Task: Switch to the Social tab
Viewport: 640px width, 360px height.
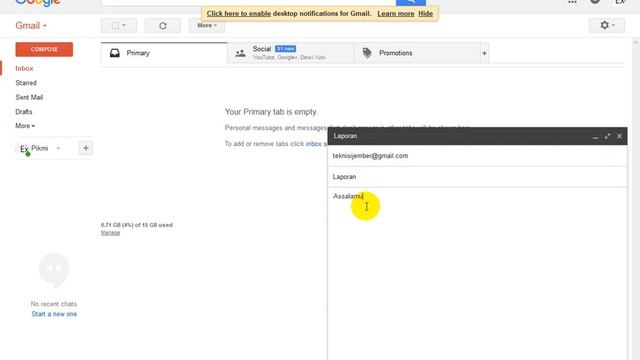Action: tap(291, 53)
